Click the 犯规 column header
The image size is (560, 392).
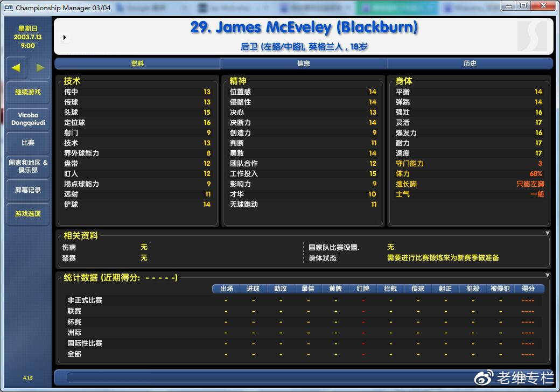pyautogui.click(x=473, y=289)
